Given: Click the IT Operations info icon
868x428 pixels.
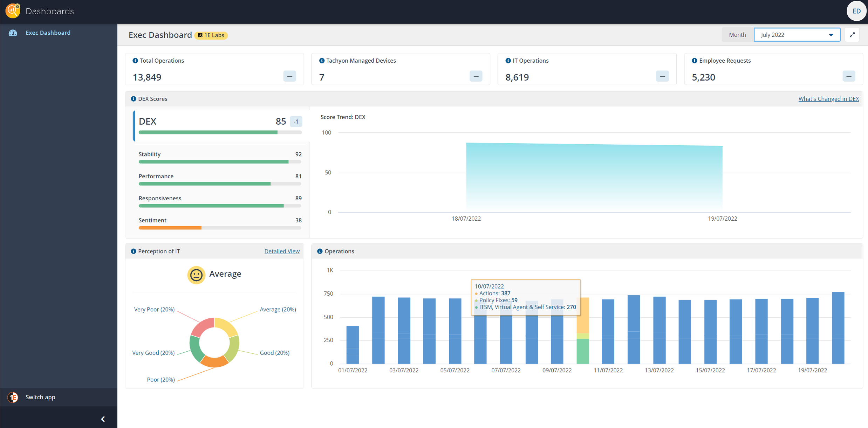Looking at the screenshot, I should (x=508, y=61).
